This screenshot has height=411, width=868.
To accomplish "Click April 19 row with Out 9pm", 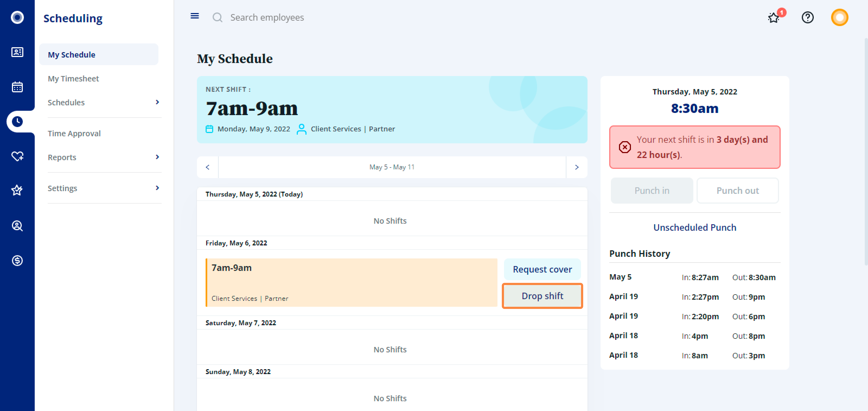I will 694,297.
